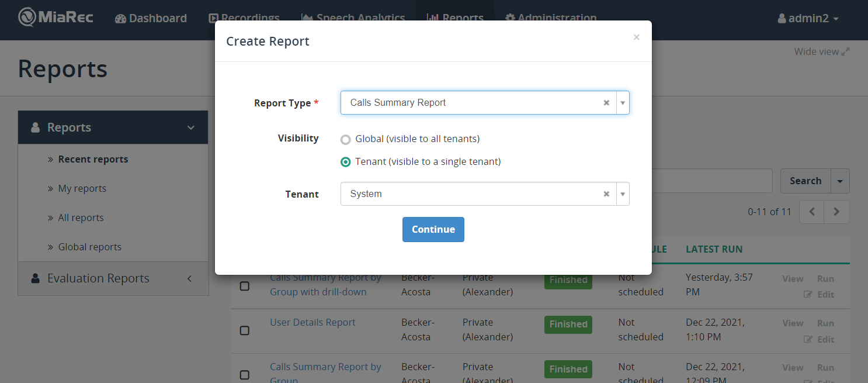Viewport: 868px width, 383px height.
Task: Open Calls Summary Report by Group with drill-down
Action: pos(325,285)
